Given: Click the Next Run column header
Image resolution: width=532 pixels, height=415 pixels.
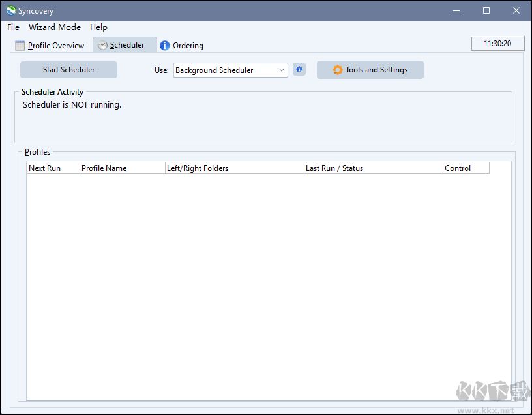Looking at the screenshot, I should coord(53,168).
